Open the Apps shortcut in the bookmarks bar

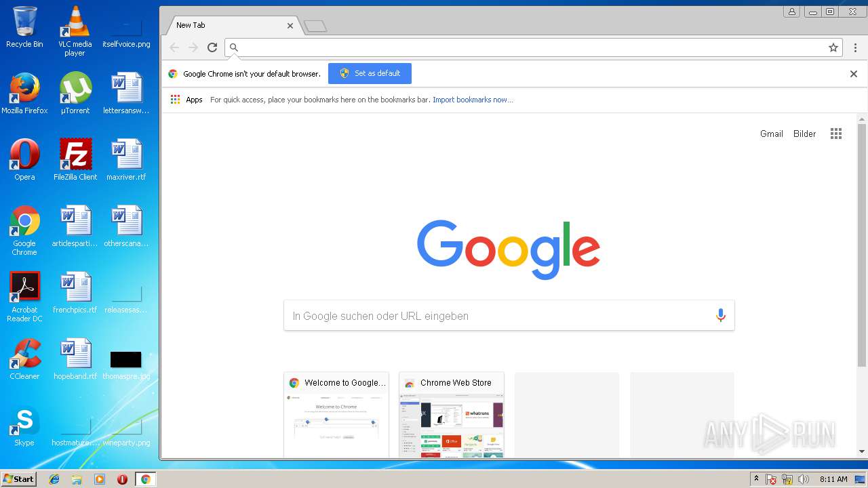pos(186,100)
